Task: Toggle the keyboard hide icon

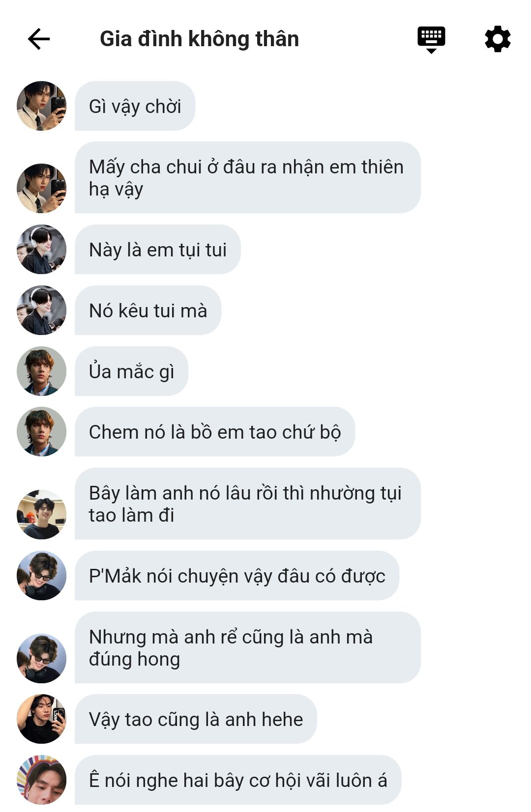Action: click(431, 40)
